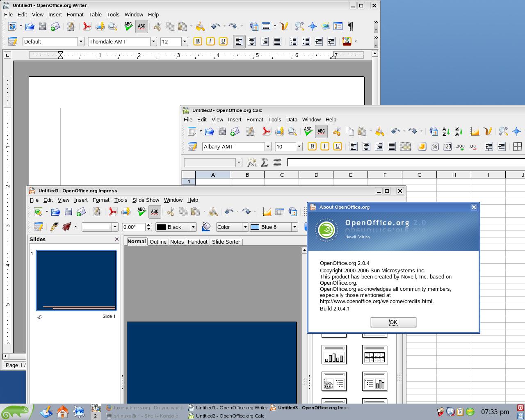Image resolution: width=525 pixels, height=420 pixels.
Task: Switch to the Outline tab
Action: [x=158, y=242]
